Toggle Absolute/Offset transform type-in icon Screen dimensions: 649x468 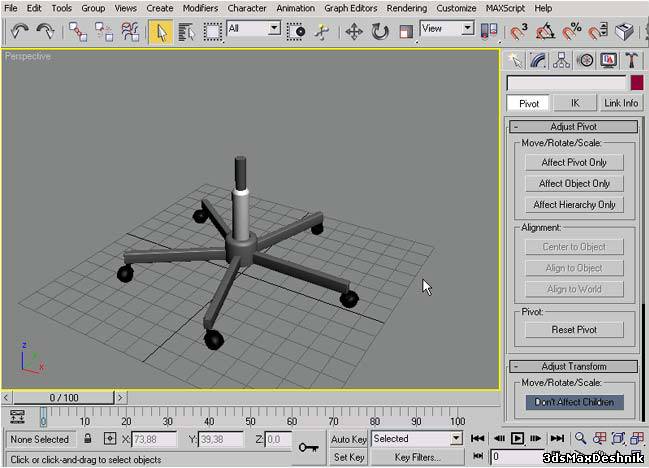pyautogui.click(x=110, y=439)
